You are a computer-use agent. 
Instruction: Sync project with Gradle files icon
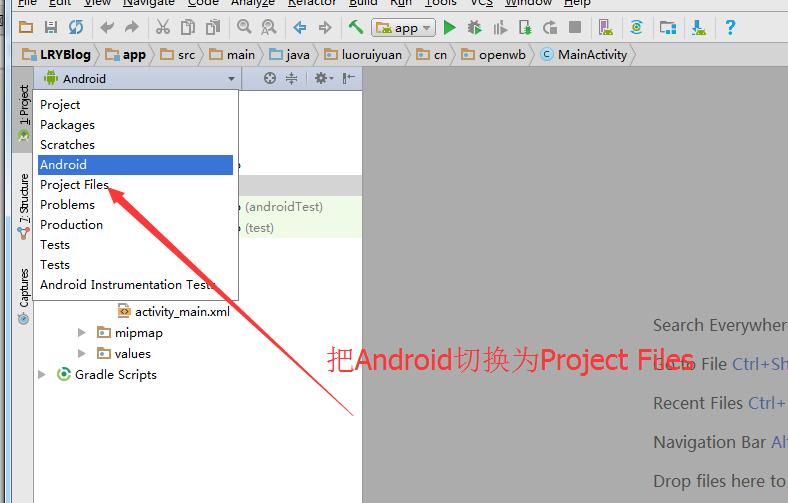pos(636,27)
